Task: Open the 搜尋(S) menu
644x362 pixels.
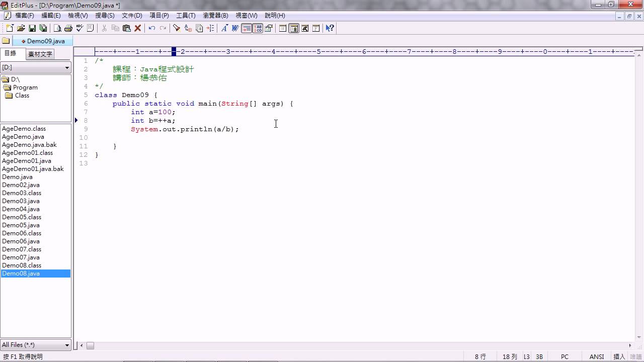Action: click(x=105, y=16)
